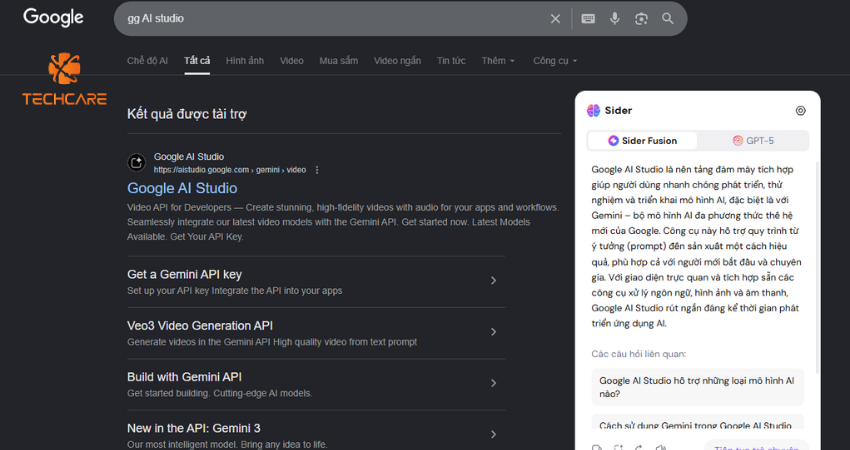Screen dimensions: 850x450
Task: Click chevron on Veo3 Video Generation API
Action: click(x=493, y=332)
